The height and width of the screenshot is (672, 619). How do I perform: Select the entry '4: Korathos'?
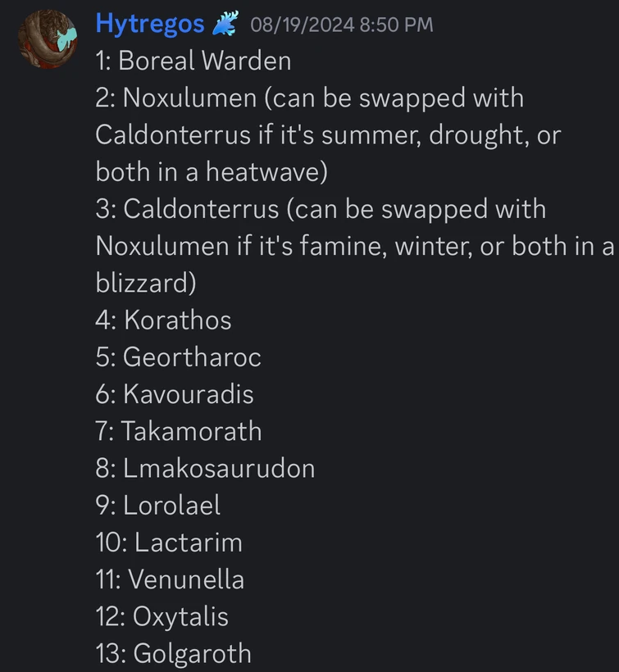point(162,320)
